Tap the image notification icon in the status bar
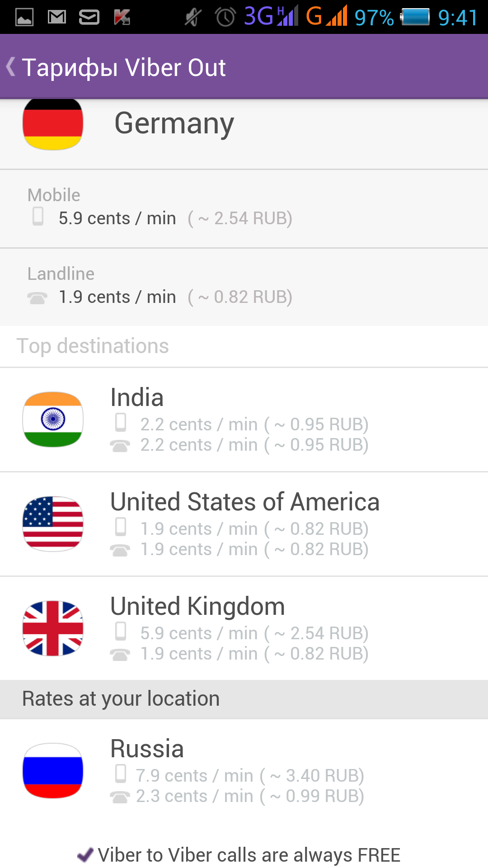This screenshot has width=488, height=868. coord(24,17)
